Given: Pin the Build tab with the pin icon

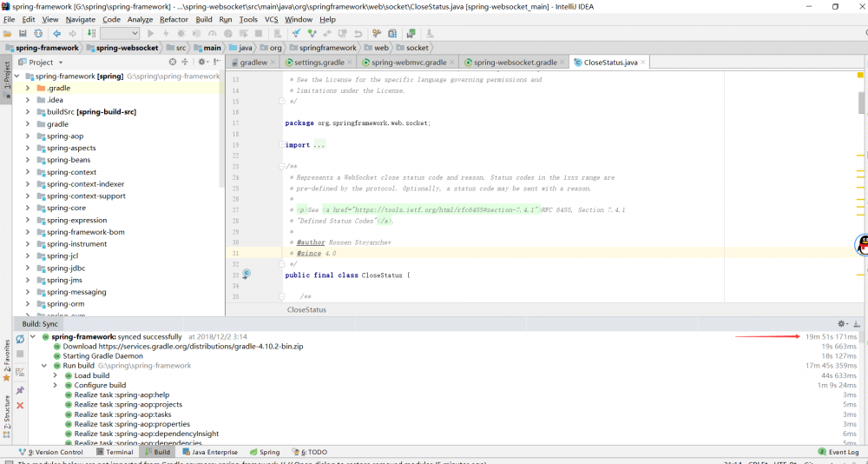Looking at the screenshot, I should (x=20, y=390).
